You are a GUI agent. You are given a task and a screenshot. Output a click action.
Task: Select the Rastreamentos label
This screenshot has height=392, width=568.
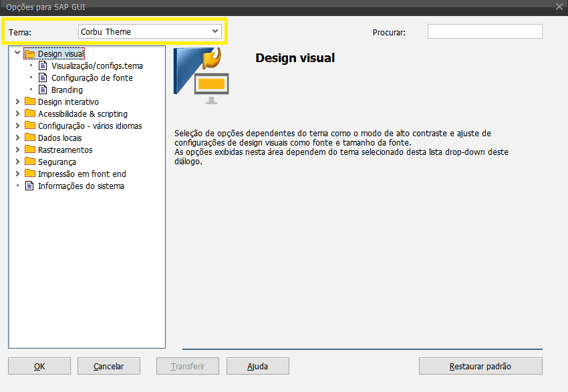point(65,150)
